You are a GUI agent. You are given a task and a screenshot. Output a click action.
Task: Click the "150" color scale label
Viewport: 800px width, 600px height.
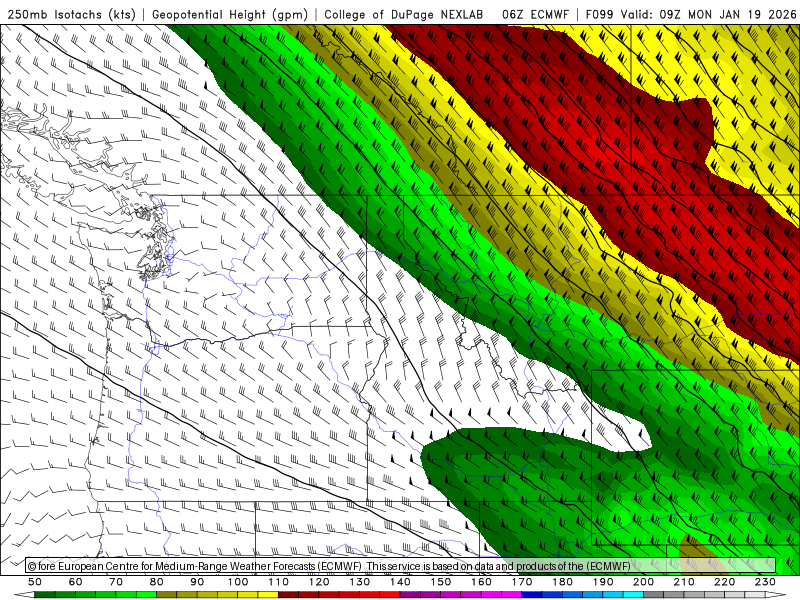tap(441, 582)
